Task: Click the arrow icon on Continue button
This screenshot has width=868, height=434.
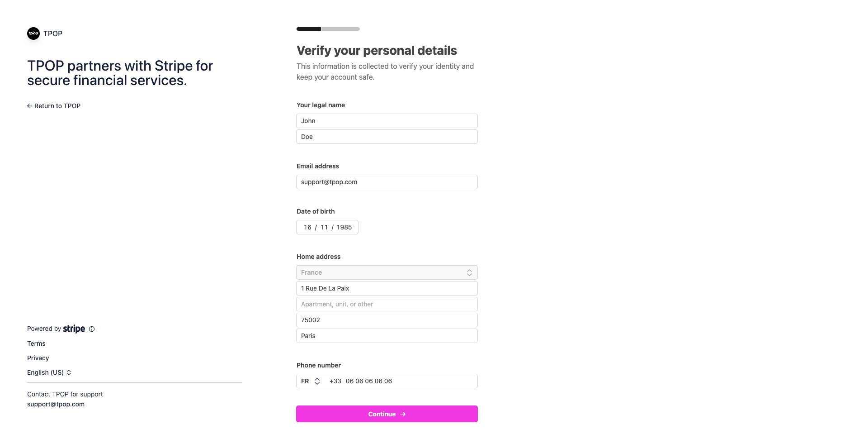Action: [x=403, y=414]
